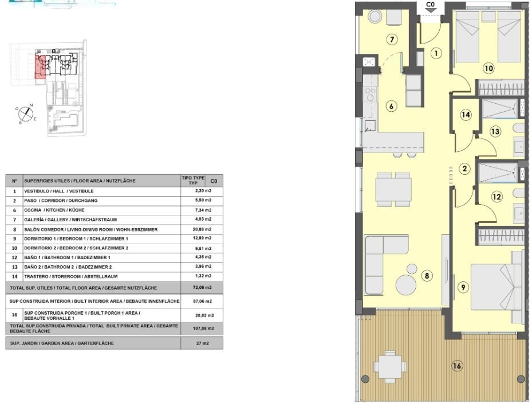Click the 'TIPO TYPE TYP' header cell

pos(193,181)
